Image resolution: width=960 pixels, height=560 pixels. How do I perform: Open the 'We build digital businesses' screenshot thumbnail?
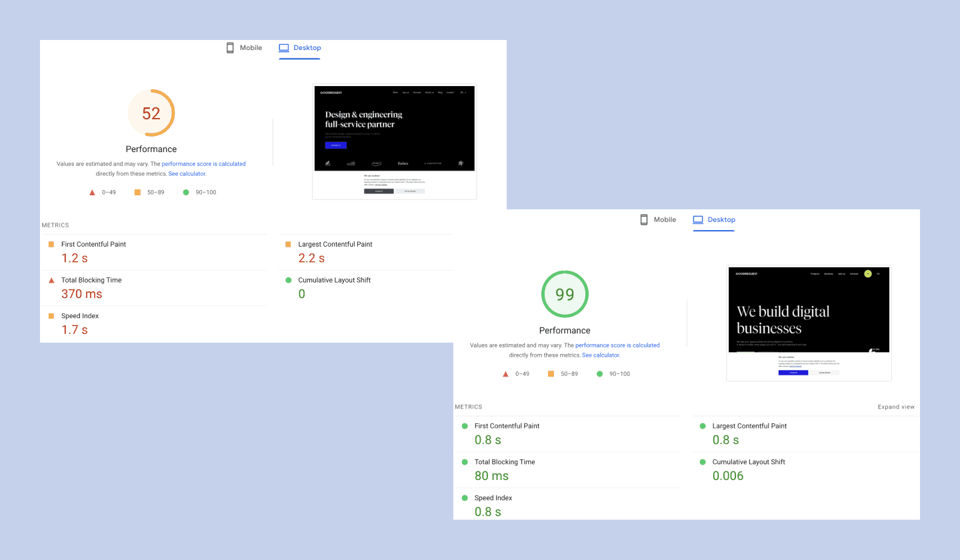click(x=809, y=323)
